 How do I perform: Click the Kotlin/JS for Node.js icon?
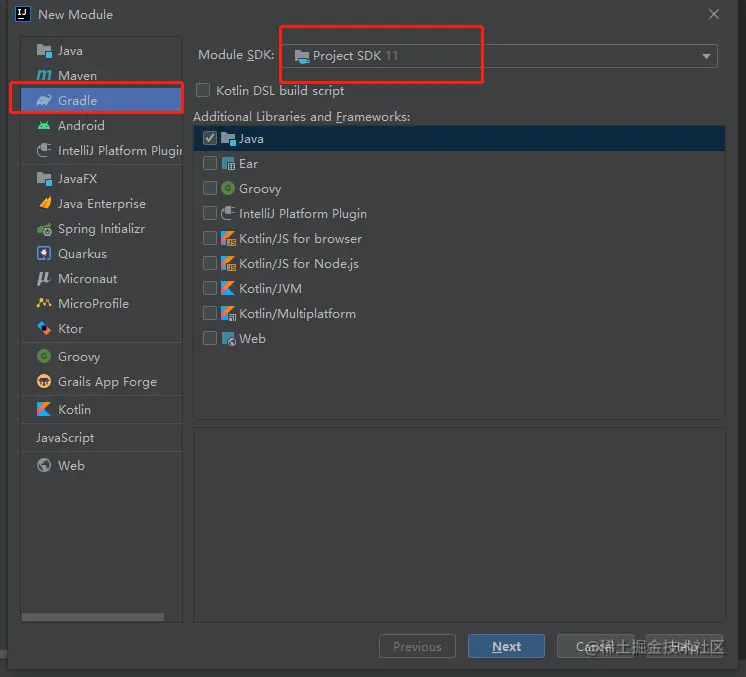(x=228, y=264)
